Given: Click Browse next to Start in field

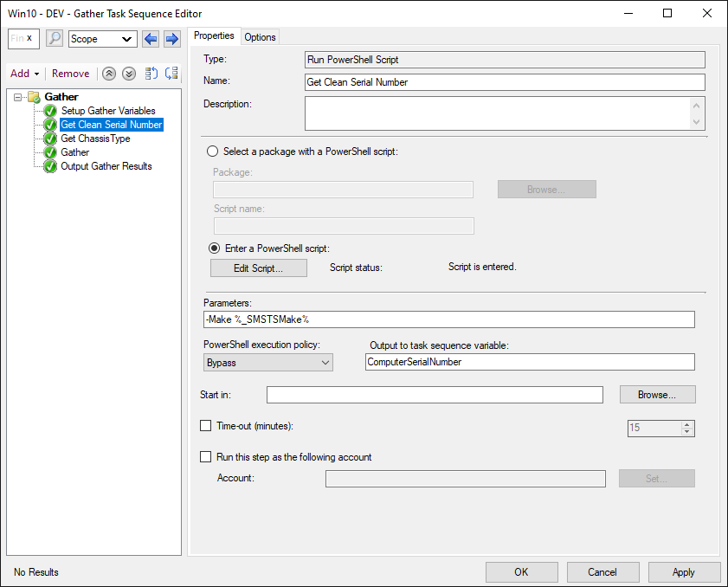Looking at the screenshot, I should click(x=657, y=395).
